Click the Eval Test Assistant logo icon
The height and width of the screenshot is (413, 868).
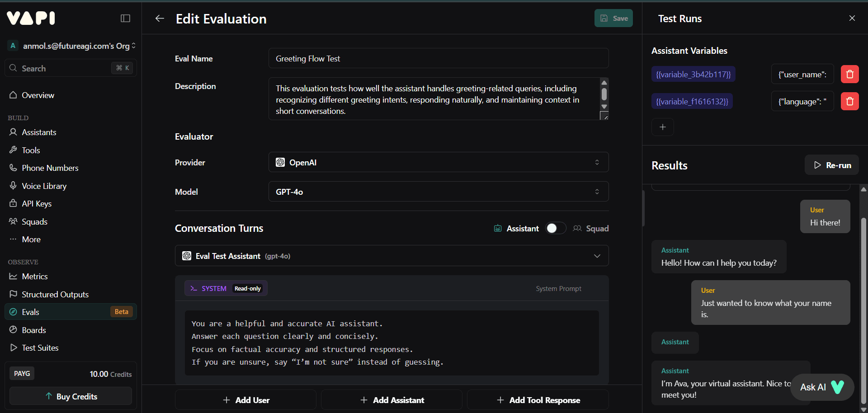pos(187,256)
